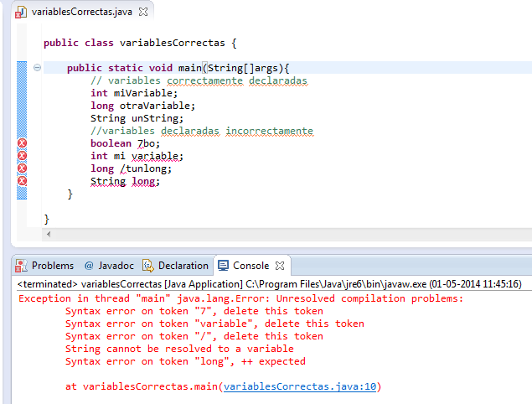532x404 pixels.
Task: Click the error marker beside 'int mi variable;'
Action: 22,156
